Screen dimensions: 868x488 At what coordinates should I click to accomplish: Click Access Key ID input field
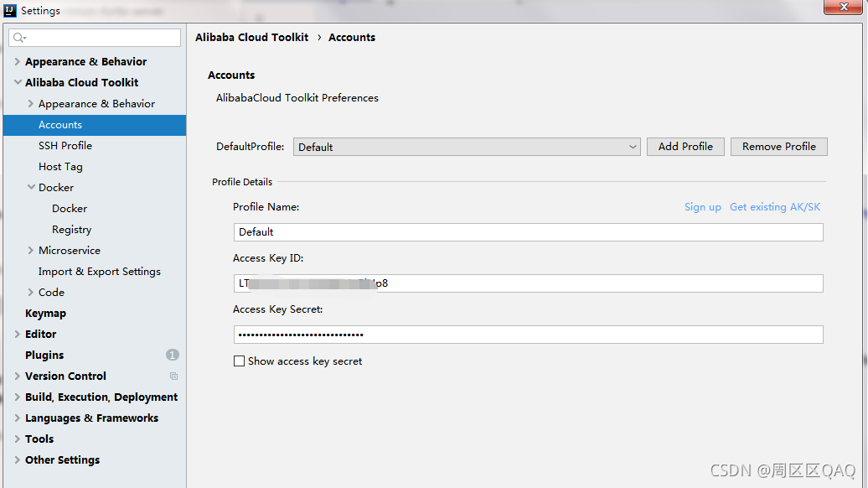(528, 283)
